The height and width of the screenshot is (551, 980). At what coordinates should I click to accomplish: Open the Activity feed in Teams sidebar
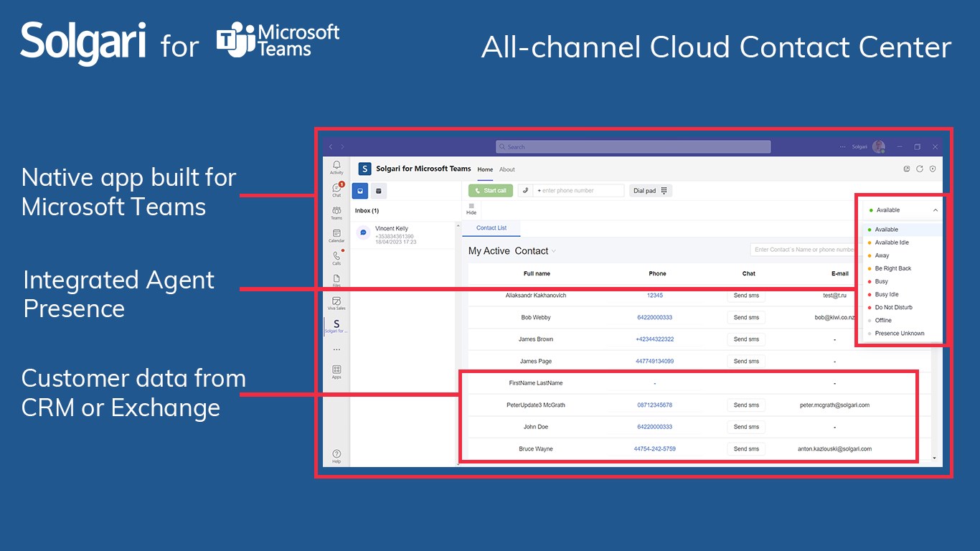tap(336, 168)
